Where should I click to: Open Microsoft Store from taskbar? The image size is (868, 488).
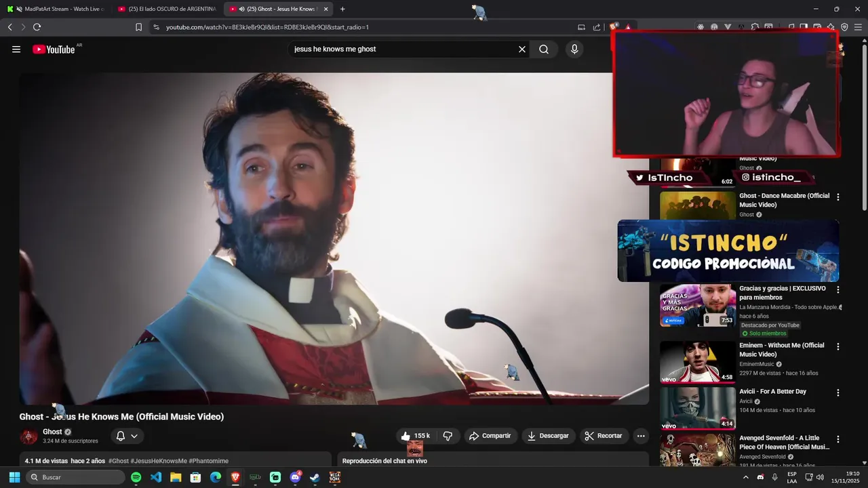point(195,477)
